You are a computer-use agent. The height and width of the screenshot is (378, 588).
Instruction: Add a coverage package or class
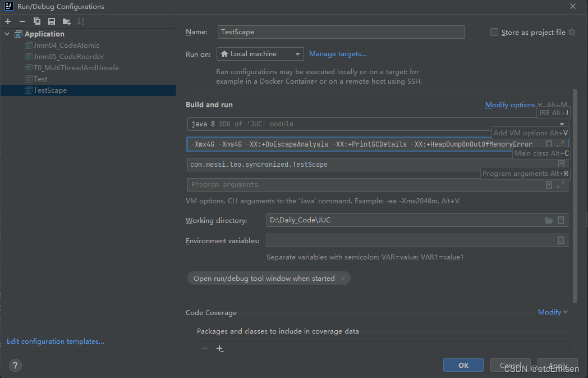220,348
